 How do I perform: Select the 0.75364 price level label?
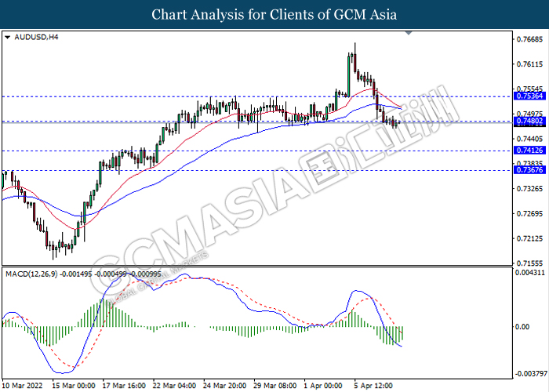(529, 96)
